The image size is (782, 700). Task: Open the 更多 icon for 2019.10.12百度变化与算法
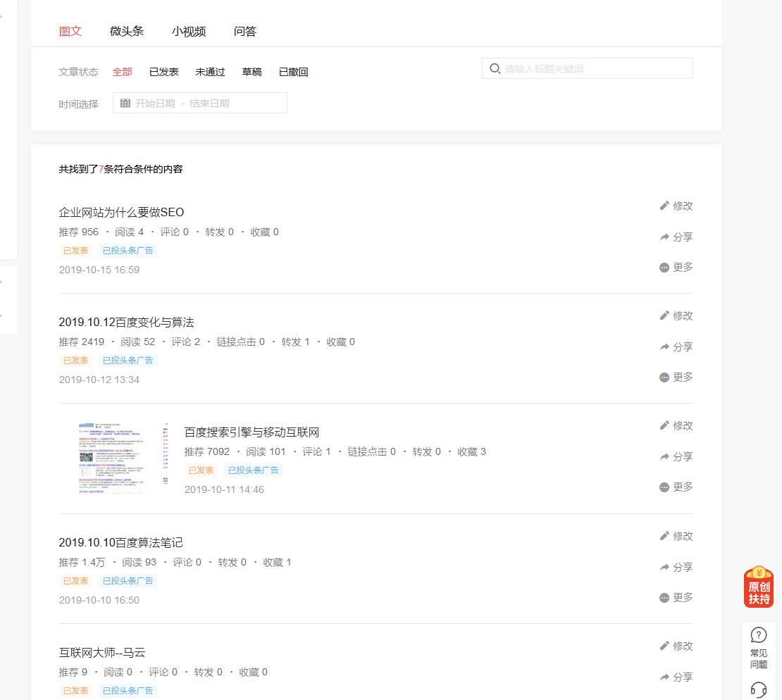[x=663, y=377]
